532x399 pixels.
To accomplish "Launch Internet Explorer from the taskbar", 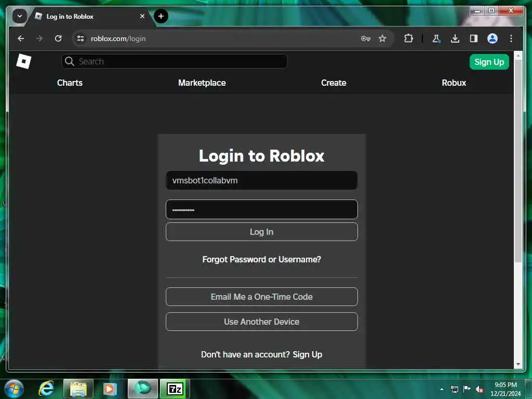I will pos(46,389).
